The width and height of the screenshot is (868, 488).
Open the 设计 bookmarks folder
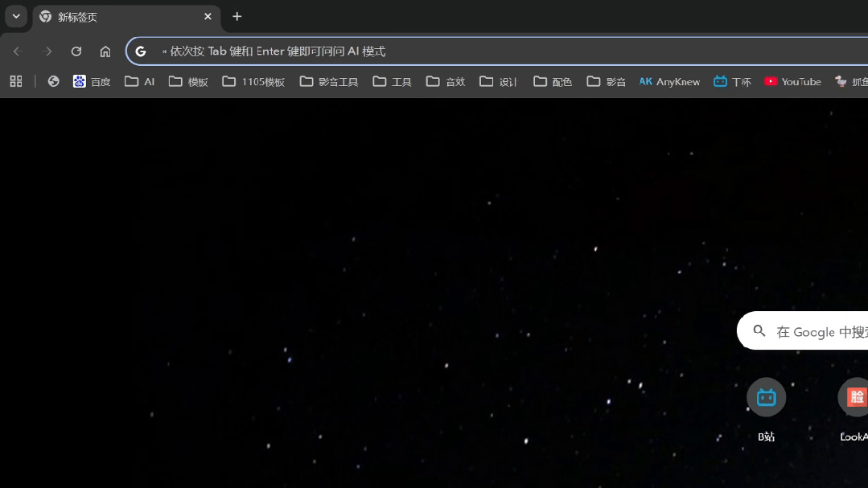497,81
